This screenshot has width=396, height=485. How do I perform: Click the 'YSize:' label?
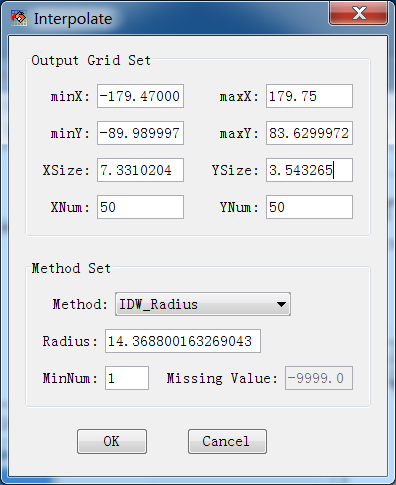pyautogui.click(x=235, y=170)
